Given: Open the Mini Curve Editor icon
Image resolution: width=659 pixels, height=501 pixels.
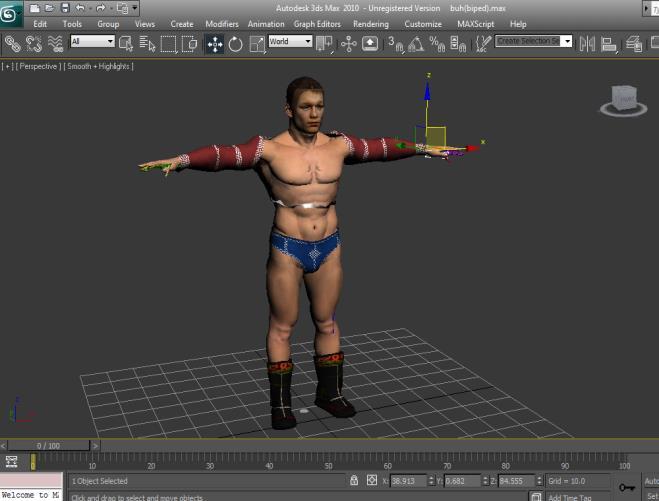Looking at the screenshot, I should point(11,462).
